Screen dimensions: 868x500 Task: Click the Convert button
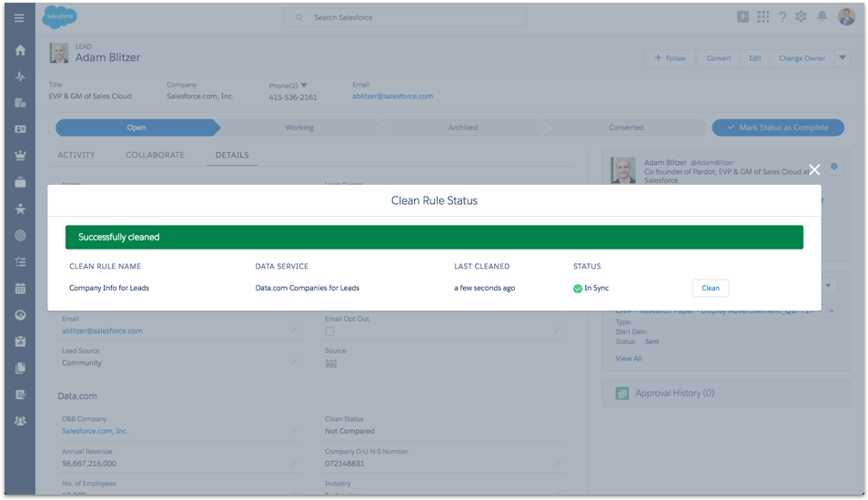[x=719, y=57]
